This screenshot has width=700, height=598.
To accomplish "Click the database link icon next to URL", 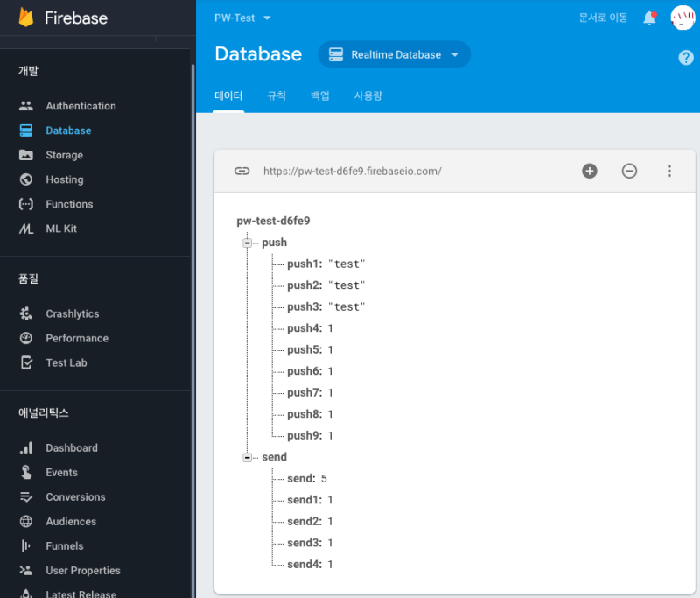I will click(x=242, y=171).
